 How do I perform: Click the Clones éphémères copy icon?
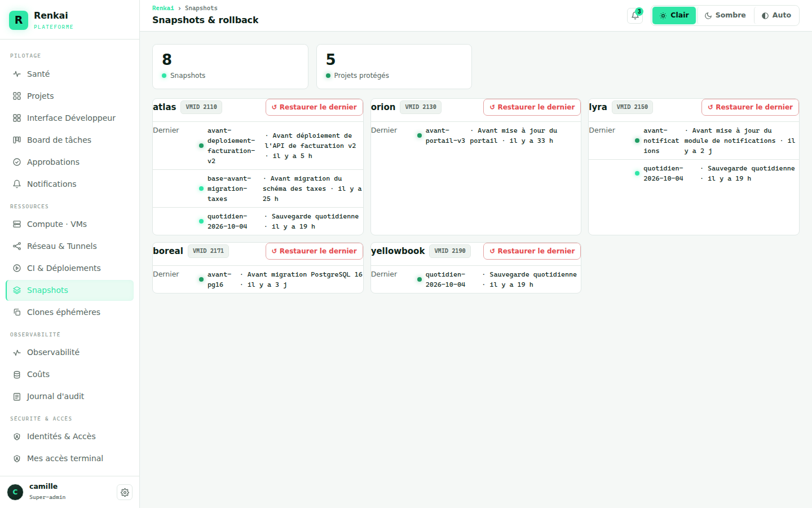(17, 312)
